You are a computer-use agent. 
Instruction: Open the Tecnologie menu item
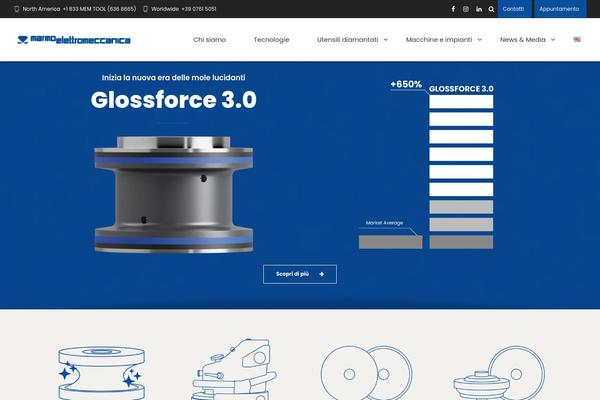pyautogui.click(x=271, y=39)
